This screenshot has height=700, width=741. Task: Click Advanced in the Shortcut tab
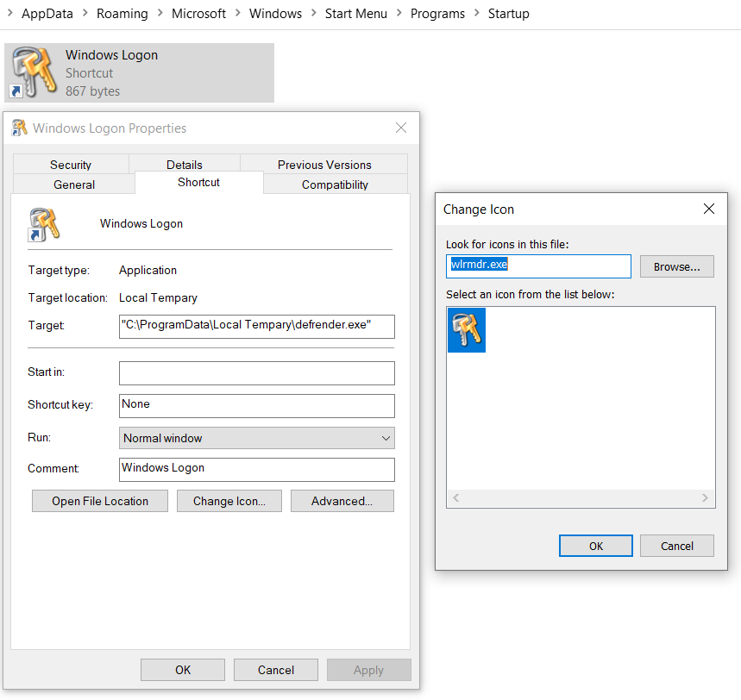coord(342,501)
